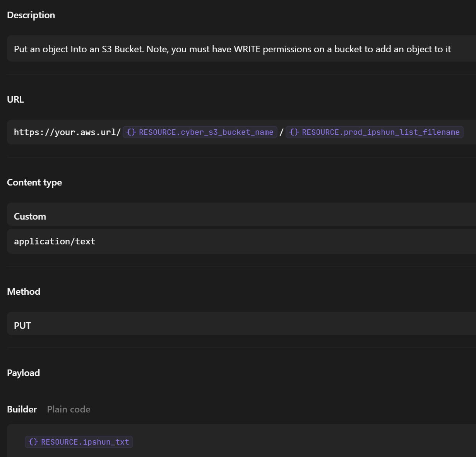Click the curly-brace icon beside prod_ipshun_list_filename
The image size is (476, 457).
pos(294,132)
